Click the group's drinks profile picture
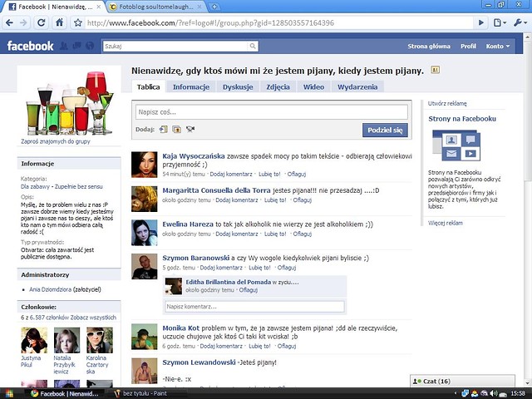The width and height of the screenshot is (532, 399). pyautogui.click(x=69, y=103)
